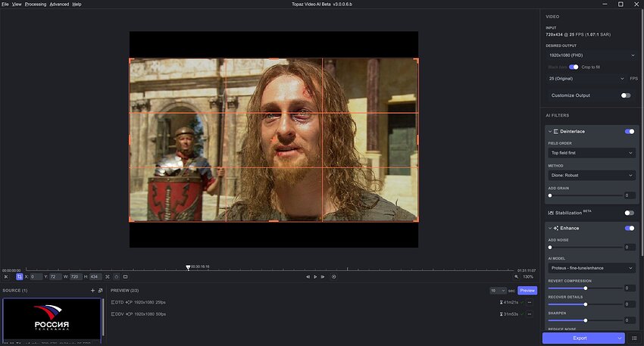Collapse the Enhance section chevron
Screen dimensions: 644x346
point(550,228)
